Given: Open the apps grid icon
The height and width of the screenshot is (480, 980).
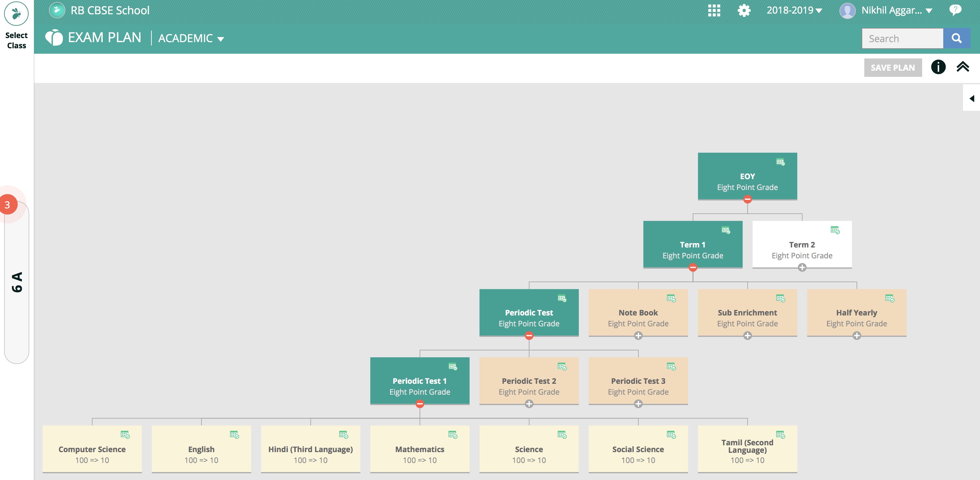Looking at the screenshot, I should tap(714, 10).
